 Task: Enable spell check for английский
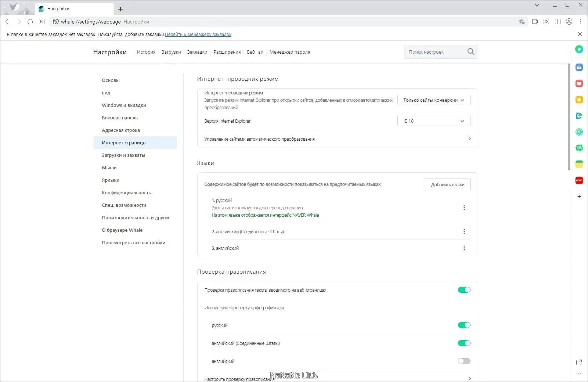pyautogui.click(x=464, y=361)
